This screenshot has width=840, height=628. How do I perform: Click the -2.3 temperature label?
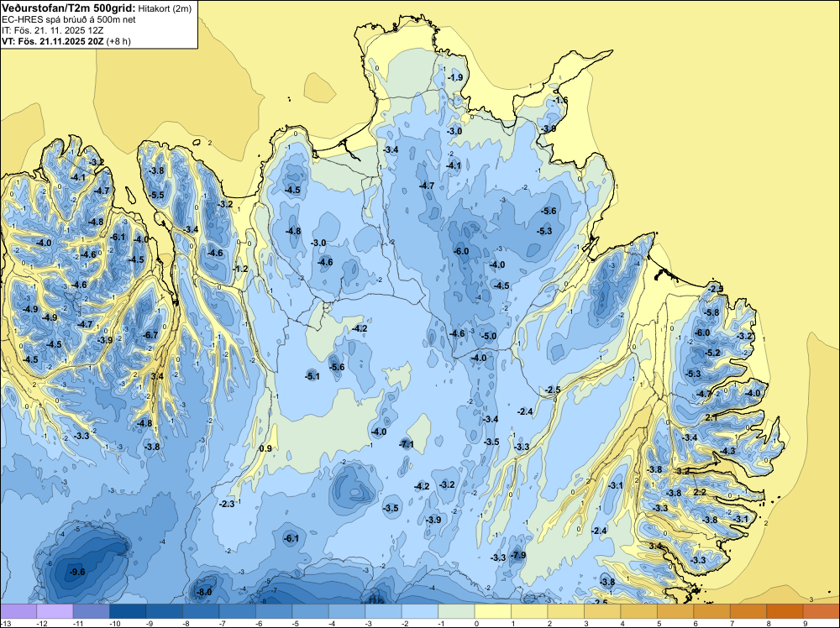[228, 504]
